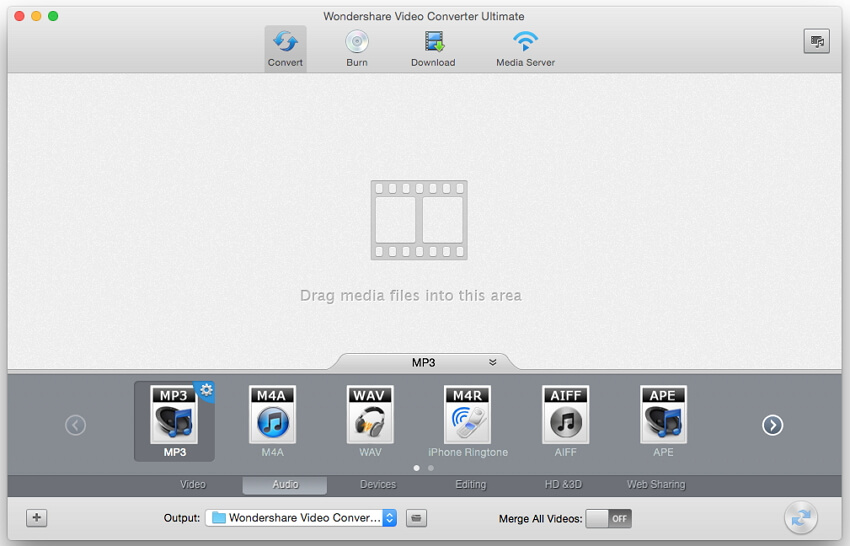Switch to the HD &3D tab
This screenshot has width=850, height=546.
563,484
